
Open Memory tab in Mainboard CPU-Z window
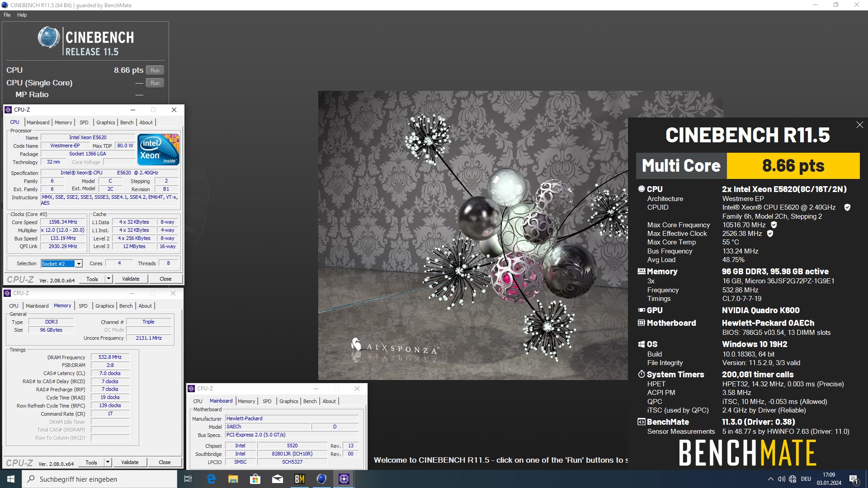(x=246, y=401)
